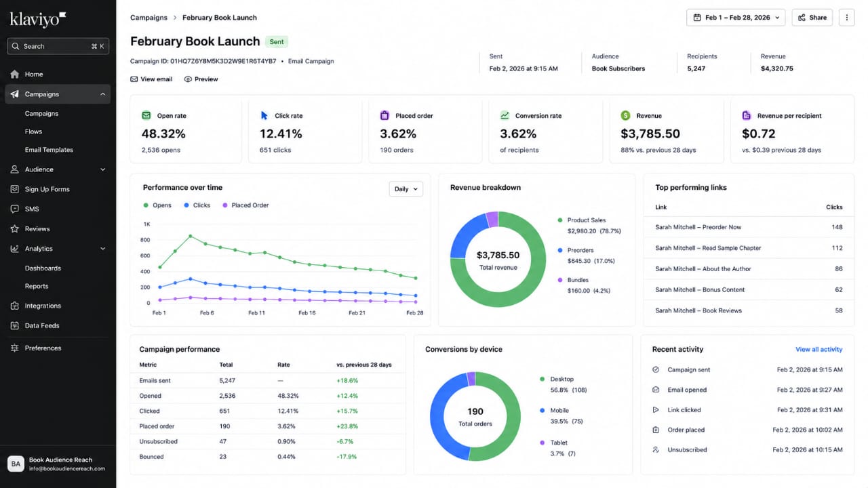
Task: Click the Revenue breakdown donut chart center
Action: (498, 260)
